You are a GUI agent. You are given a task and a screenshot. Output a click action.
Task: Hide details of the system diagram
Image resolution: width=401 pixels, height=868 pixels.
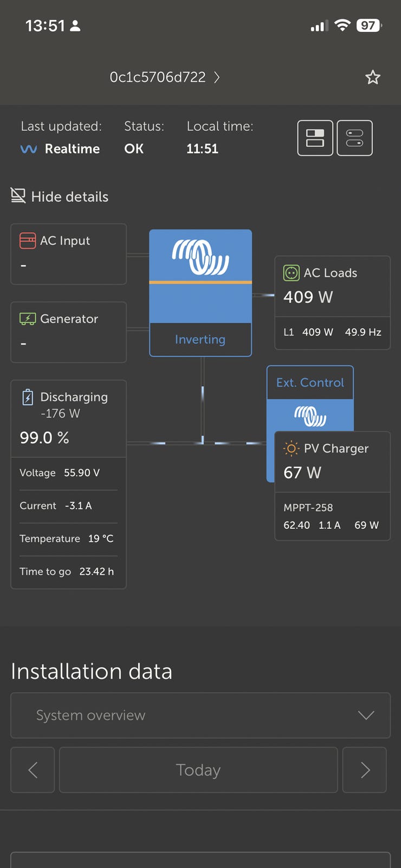click(60, 196)
